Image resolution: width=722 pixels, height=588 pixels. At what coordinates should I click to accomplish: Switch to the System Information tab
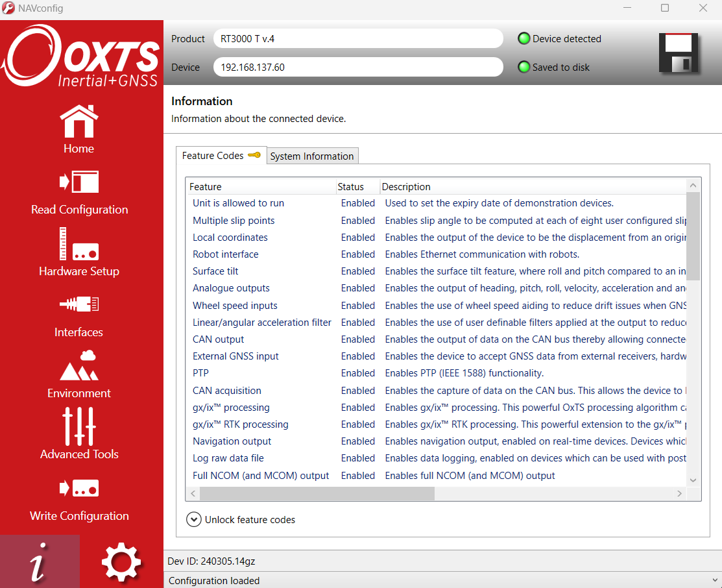pos(312,156)
